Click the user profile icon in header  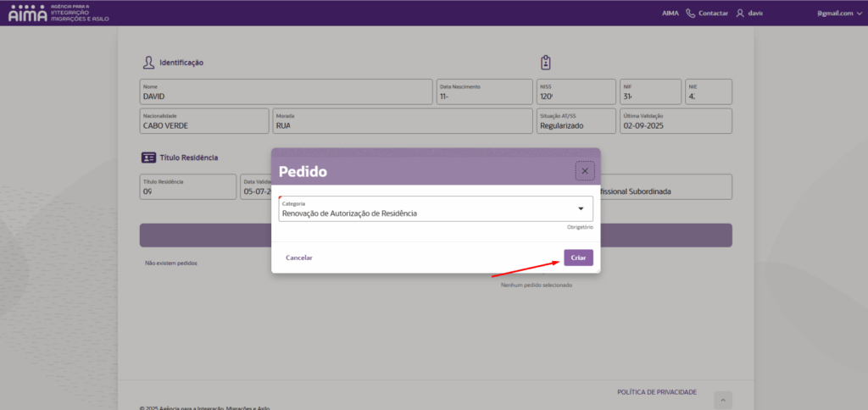pos(740,14)
